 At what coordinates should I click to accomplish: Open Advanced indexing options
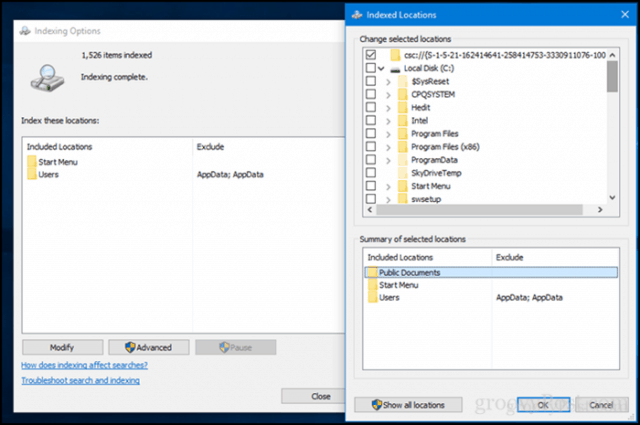point(149,347)
